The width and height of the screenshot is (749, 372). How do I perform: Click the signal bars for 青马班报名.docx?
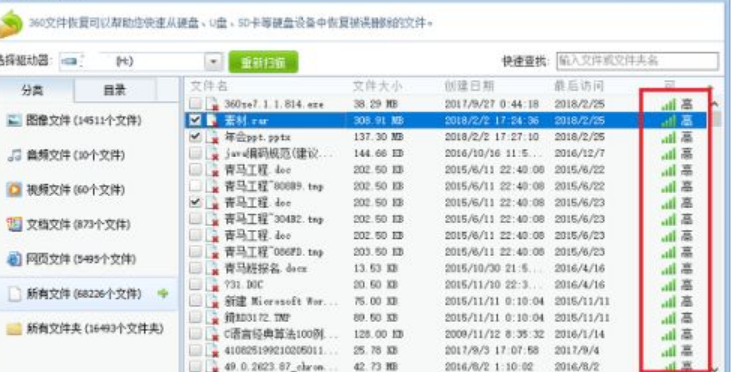pyautogui.click(x=669, y=269)
